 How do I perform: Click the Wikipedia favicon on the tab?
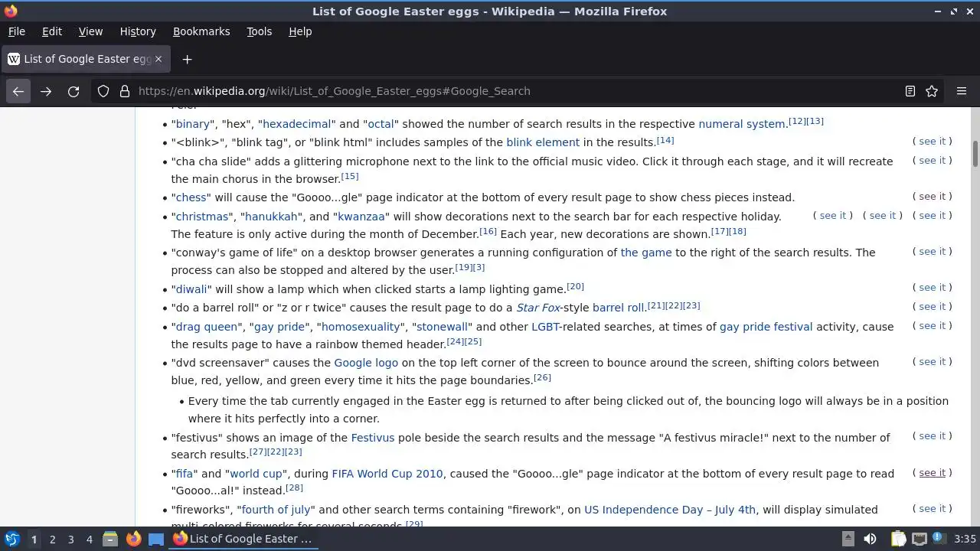tap(13, 59)
